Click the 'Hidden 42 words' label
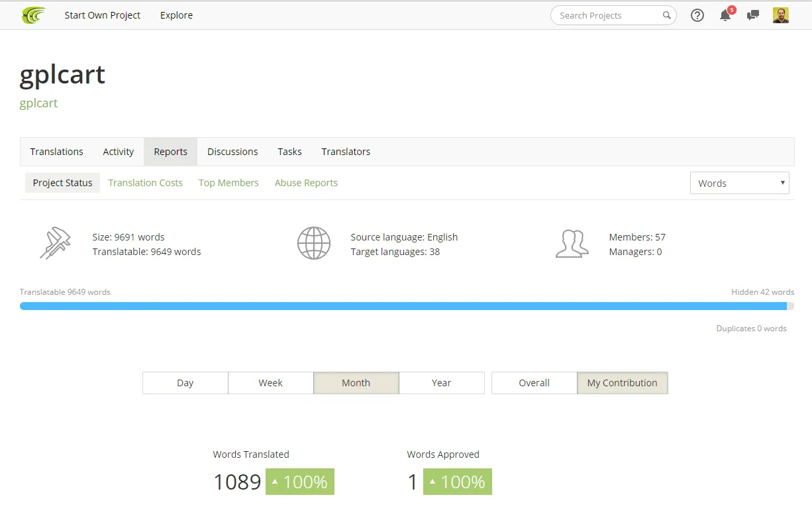This screenshot has width=812, height=528. click(762, 291)
